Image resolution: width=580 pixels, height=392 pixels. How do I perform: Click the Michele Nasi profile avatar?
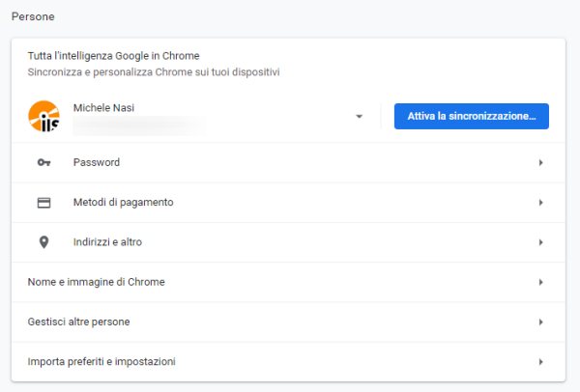click(x=44, y=116)
